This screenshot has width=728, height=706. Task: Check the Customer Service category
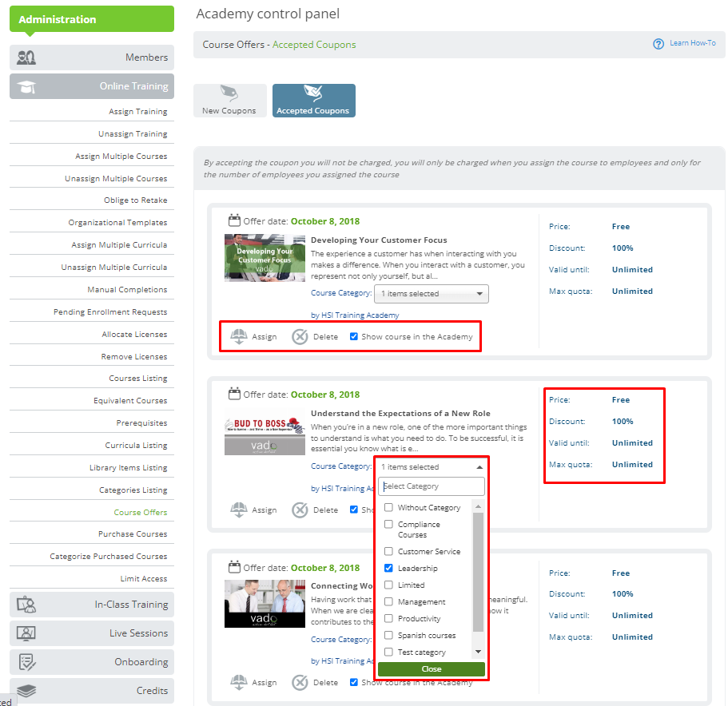(x=388, y=551)
